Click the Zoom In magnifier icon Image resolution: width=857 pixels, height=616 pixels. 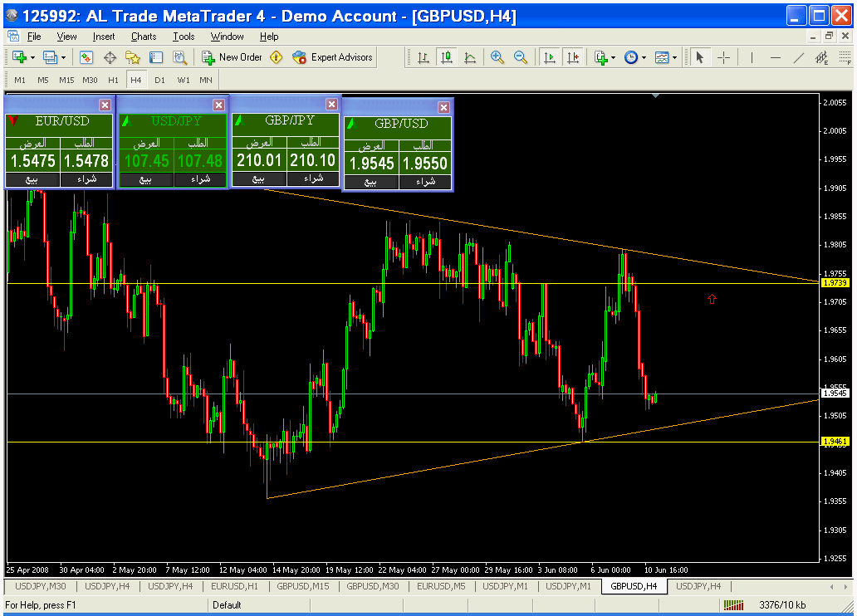click(x=497, y=57)
